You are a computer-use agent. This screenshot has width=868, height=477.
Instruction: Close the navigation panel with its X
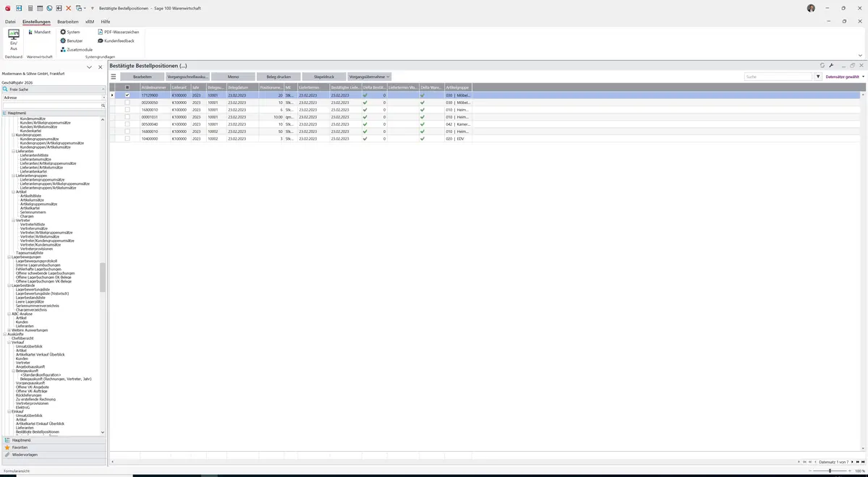[x=100, y=67]
